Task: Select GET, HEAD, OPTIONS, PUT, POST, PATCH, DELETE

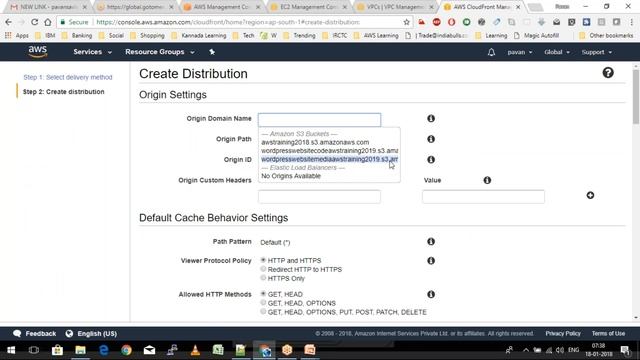Action: [263, 312]
